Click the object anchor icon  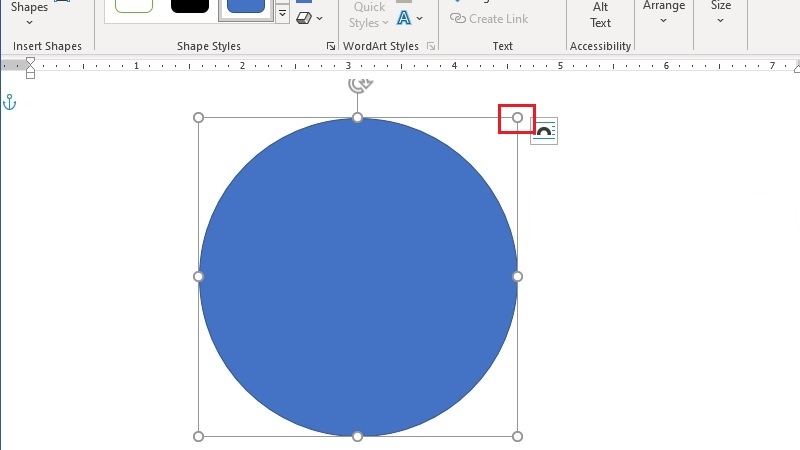[10, 102]
